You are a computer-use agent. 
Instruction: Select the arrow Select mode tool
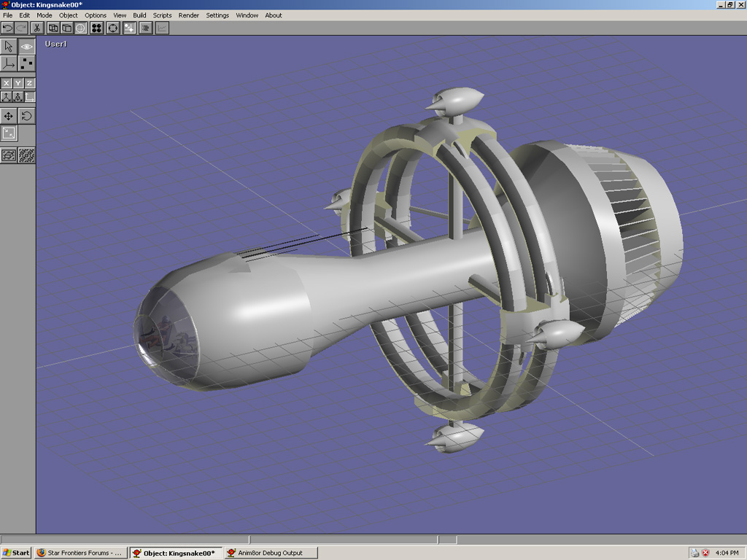9,46
